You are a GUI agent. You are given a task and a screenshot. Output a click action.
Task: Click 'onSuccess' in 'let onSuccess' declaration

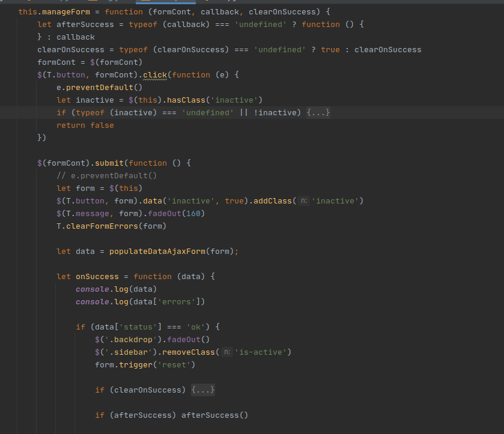point(97,277)
